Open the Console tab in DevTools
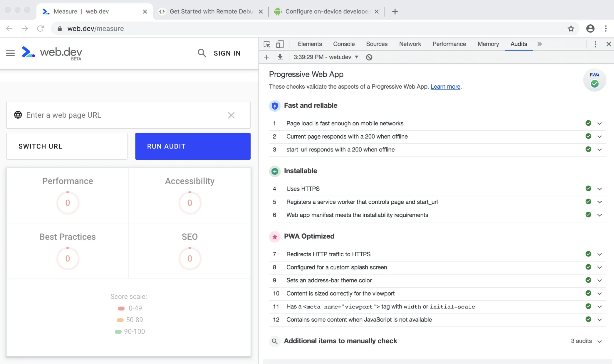The width and height of the screenshot is (614, 364). 344,44
